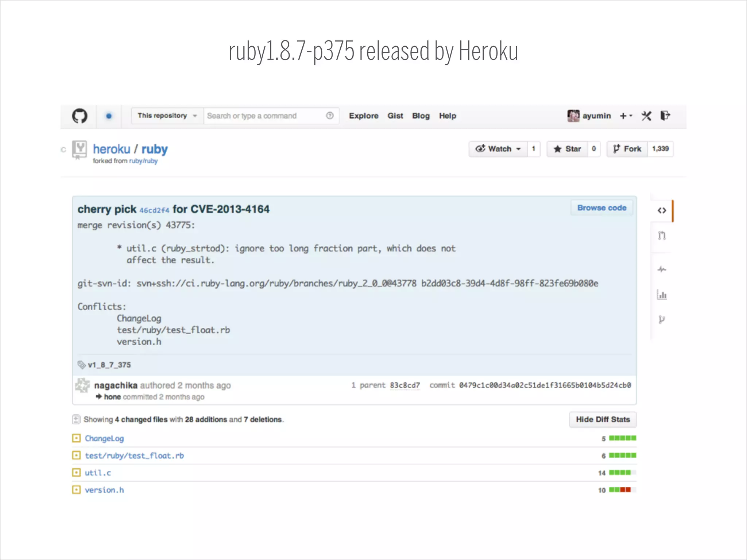Open the nagachika author link
Viewport: 747px width, 560px height.
coord(116,385)
